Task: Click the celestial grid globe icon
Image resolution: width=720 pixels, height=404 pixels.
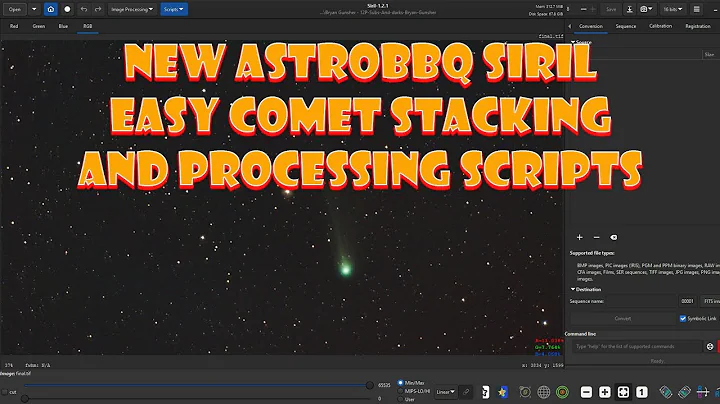Action: 544,392
